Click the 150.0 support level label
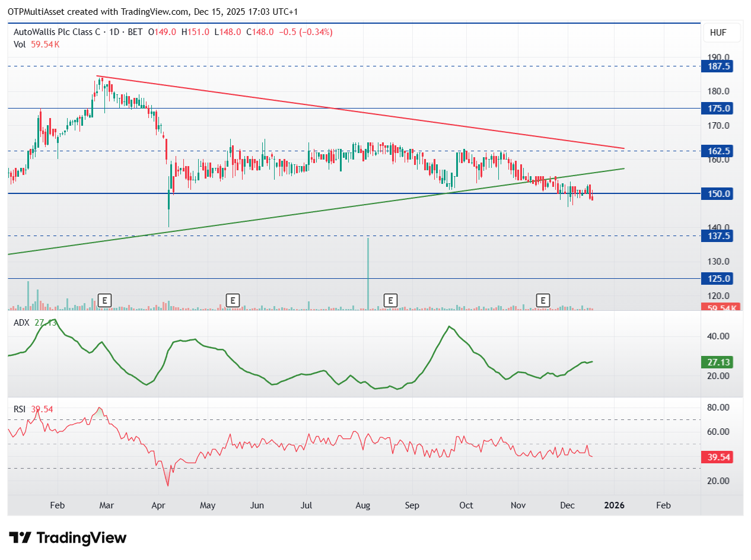The height and width of the screenshot is (560, 751). click(x=718, y=193)
